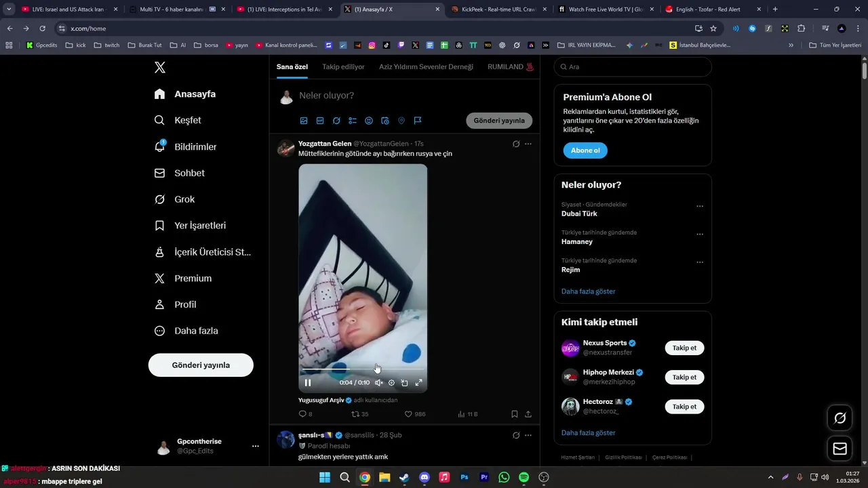Screen dimensions: 868x488
Task: Add a GIF to the new post
Action: tap(320, 121)
